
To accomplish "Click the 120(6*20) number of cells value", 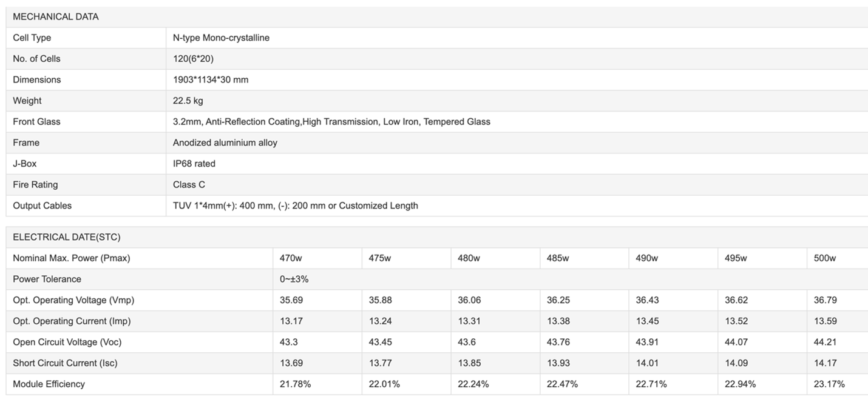I will 193,59.
